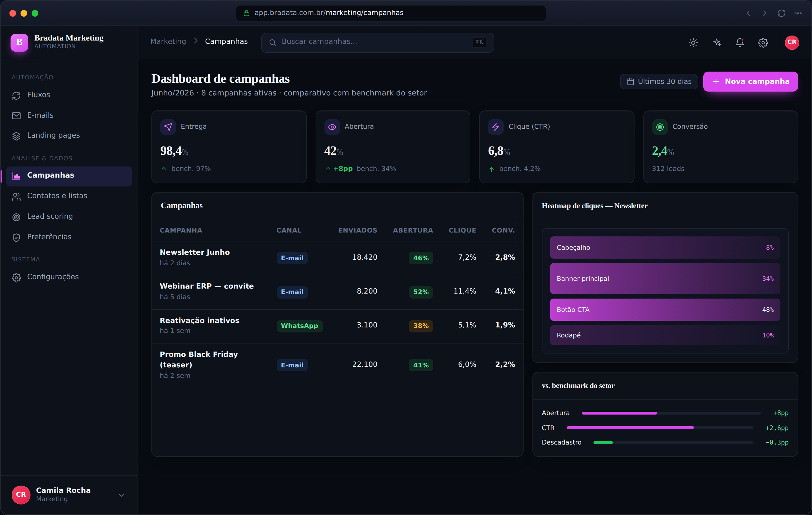Expand the Camila Rocha user menu chevron

click(x=121, y=495)
